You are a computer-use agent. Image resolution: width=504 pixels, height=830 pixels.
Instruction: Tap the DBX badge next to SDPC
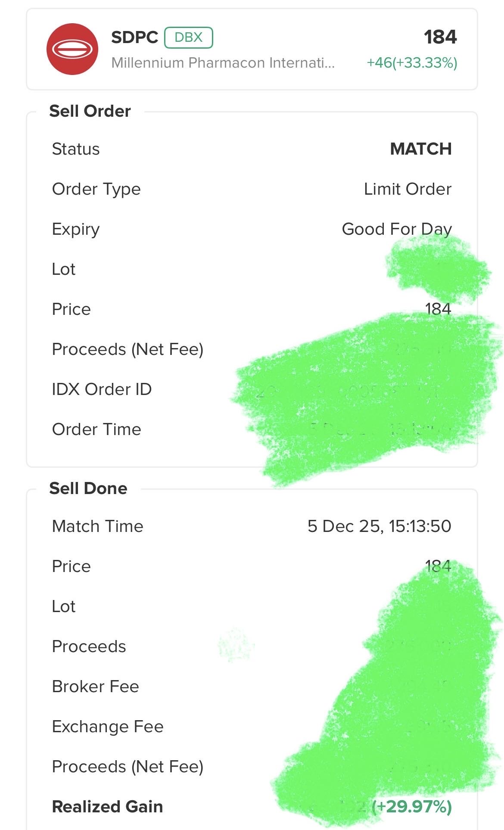pos(189,37)
